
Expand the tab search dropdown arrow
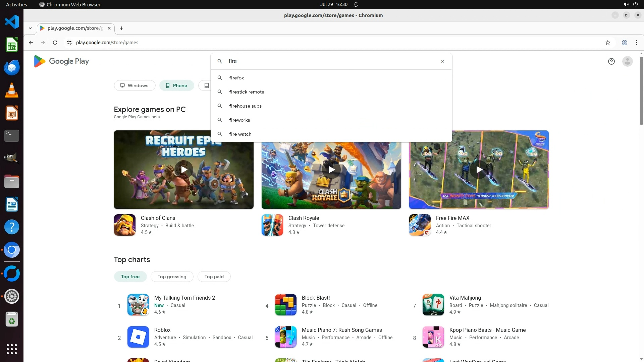(30, 28)
